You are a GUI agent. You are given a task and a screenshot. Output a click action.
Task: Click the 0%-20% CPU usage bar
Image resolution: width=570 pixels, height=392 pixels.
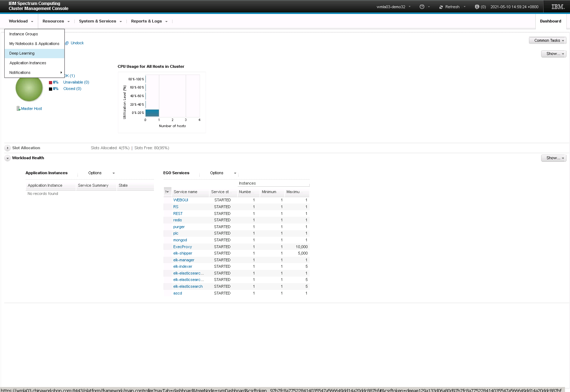pyautogui.click(x=152, y=113)
